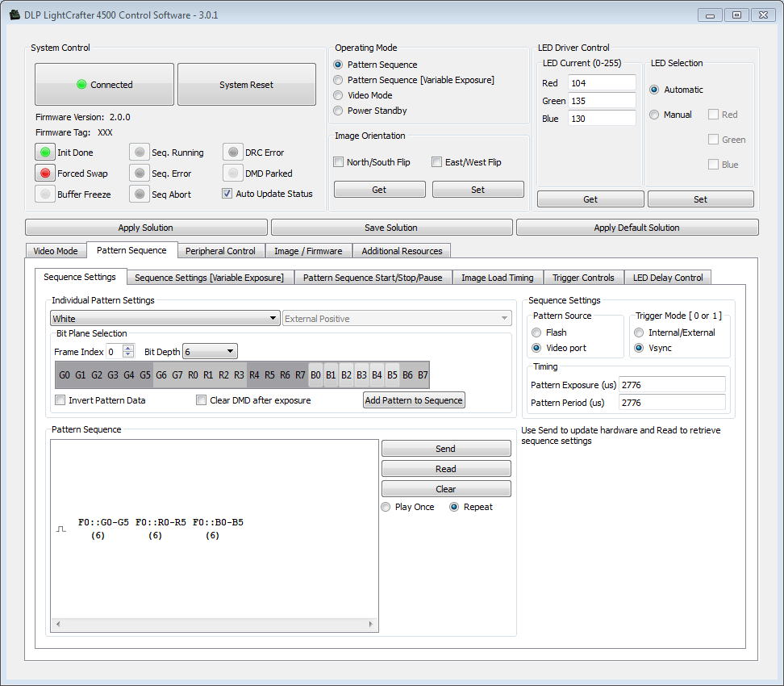784x686 pixels.
Task: Select bit plane B0
Action: pos(315,374)
